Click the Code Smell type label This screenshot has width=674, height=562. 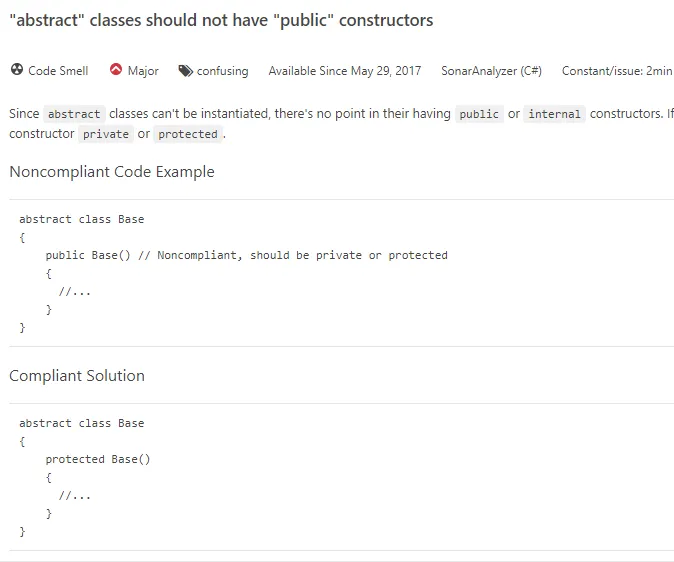tap(58, 71)
